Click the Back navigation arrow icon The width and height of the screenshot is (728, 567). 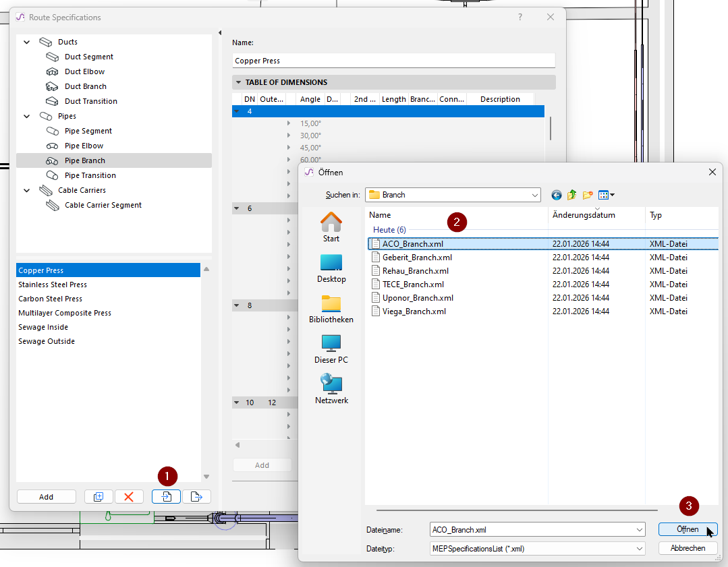556,195
